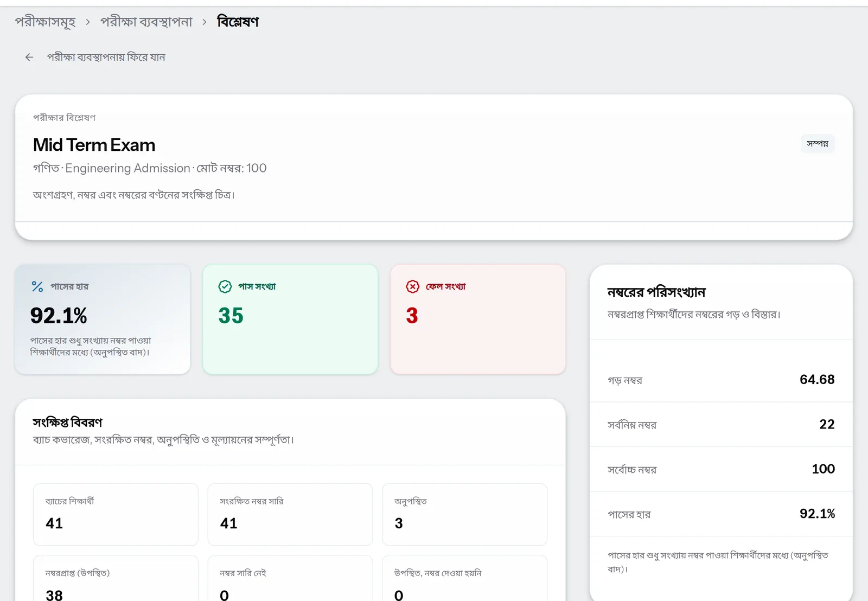Click the পরীক্ষার বিশ্লেষণ label

tap(64, 118)
